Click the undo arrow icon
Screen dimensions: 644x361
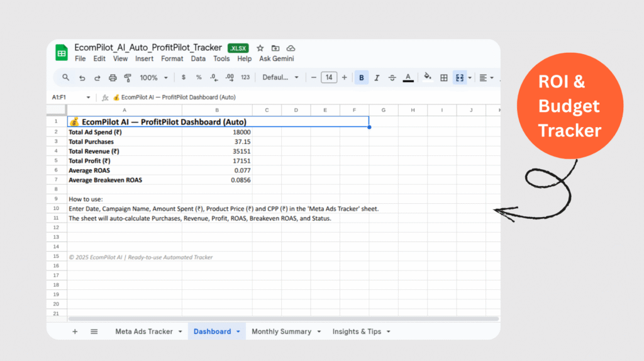coord(82,78)
